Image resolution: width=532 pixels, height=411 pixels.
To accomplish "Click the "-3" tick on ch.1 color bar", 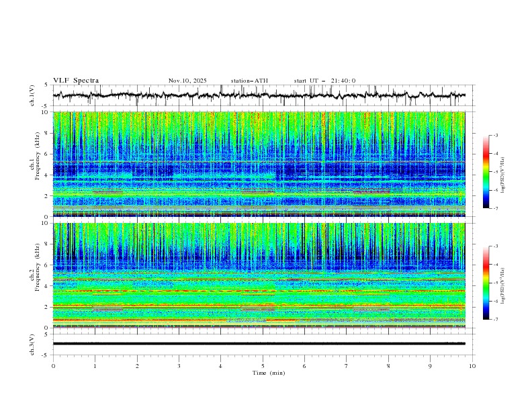I will [x=496, y=135].
